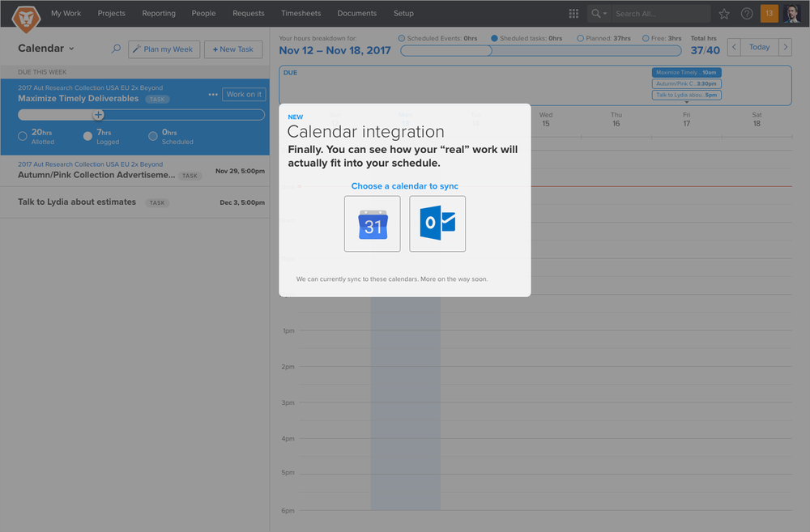Toggle Scheduled tasks hours radio
810x532 pixels.
tap(494, 38)
